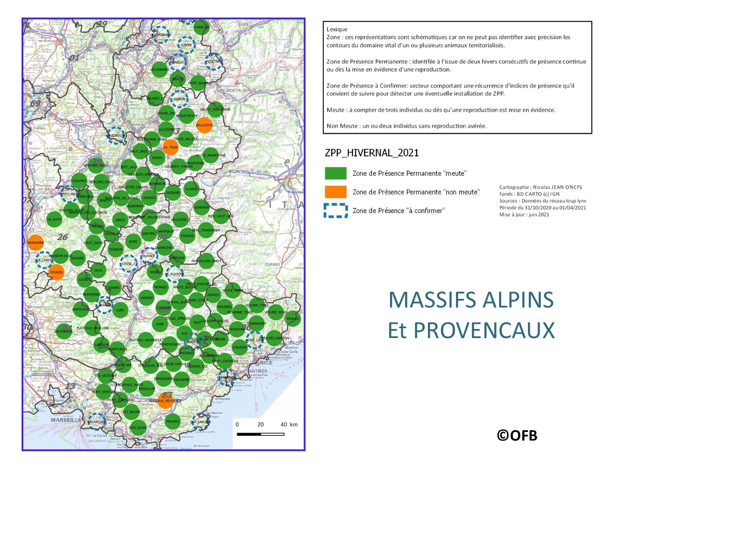Image resolution: width=756 pixels, height=534 pixels.
Task: Click the dashed POSETTES zone circle
Action: 214,62
